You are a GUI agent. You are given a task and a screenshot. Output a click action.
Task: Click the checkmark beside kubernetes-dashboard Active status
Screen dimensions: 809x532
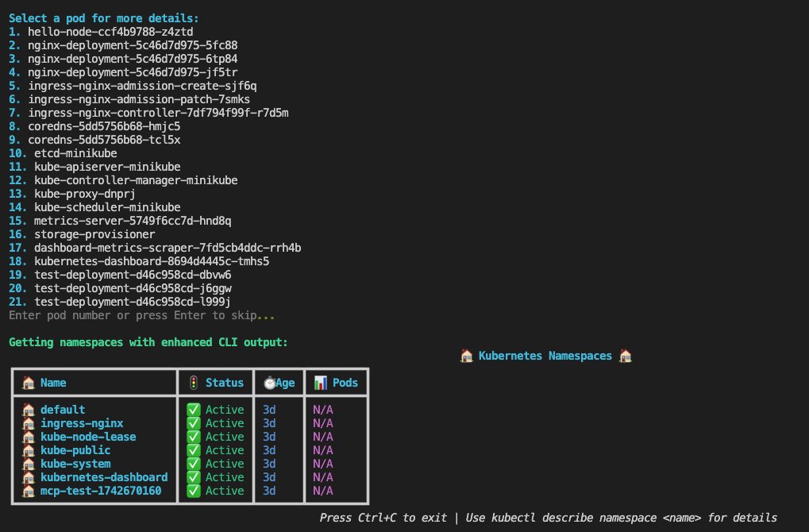[195, 477]
